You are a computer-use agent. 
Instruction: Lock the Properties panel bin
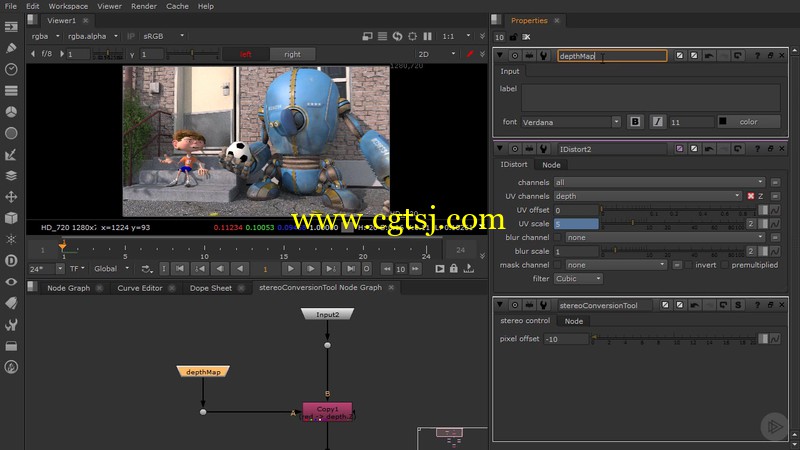[x=513, y=37]
